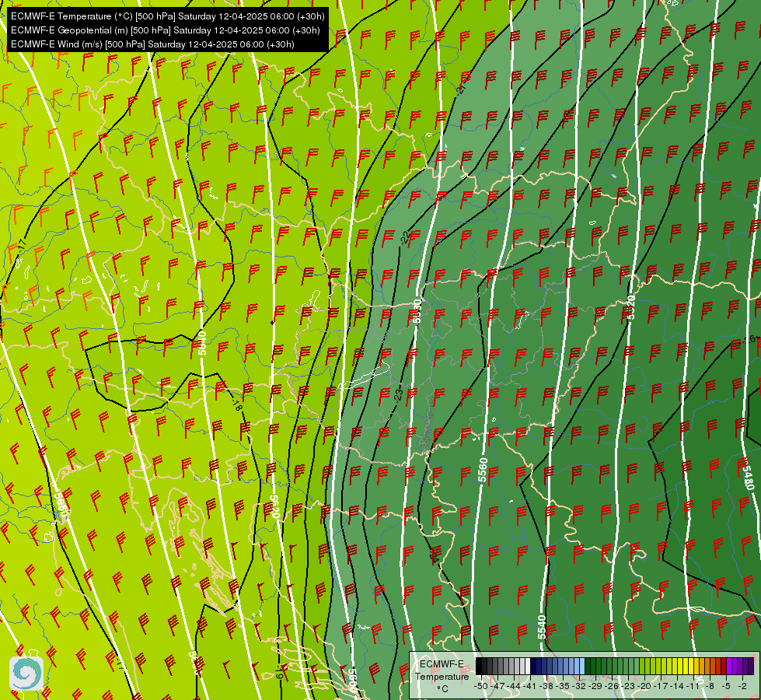The height and width of the screenshot is (700, 761).
Task: Click the 5520 geopotential contour label
Action: coord(630,307)
